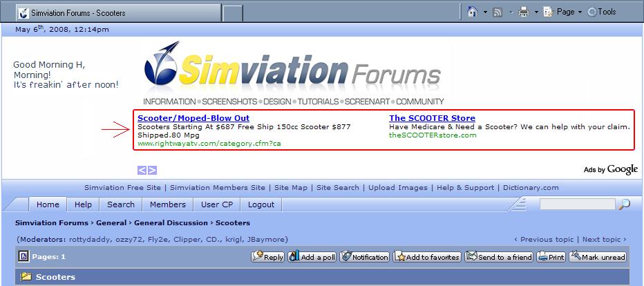Select the Help forum tab
The image size is (644, 286).
(x=83, y=204)
